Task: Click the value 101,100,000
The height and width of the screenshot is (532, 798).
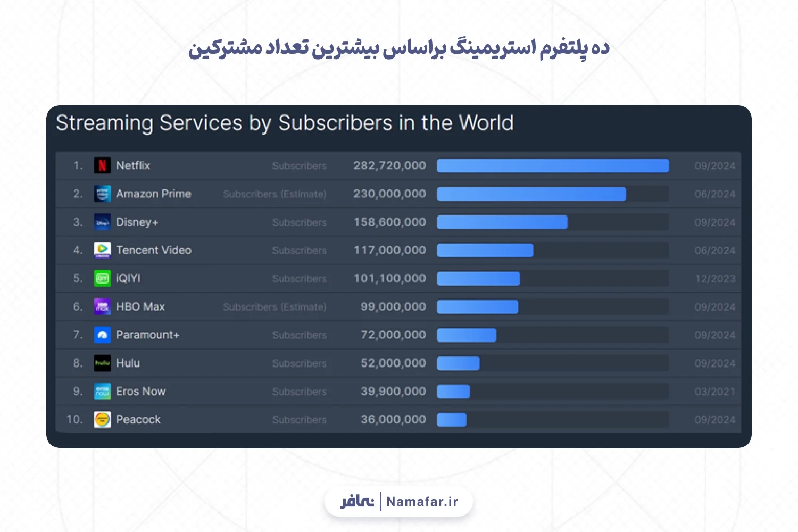Action: (x=390, y=278)
